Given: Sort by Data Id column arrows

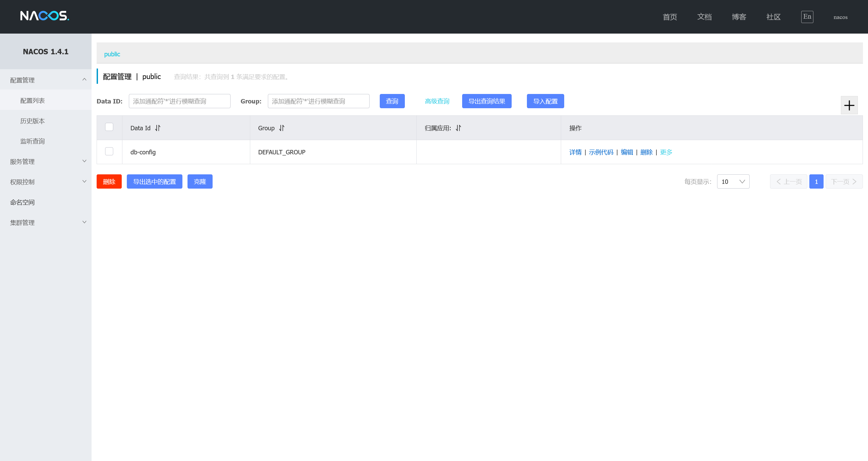Looking at the screenshot, I should (158, 128).
